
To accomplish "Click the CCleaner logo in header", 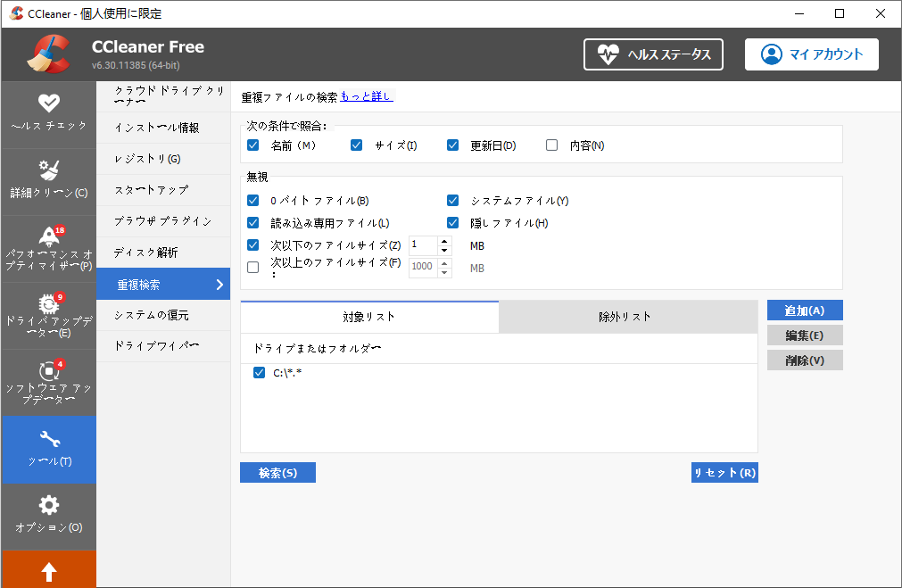I will (x=49, y=54).
